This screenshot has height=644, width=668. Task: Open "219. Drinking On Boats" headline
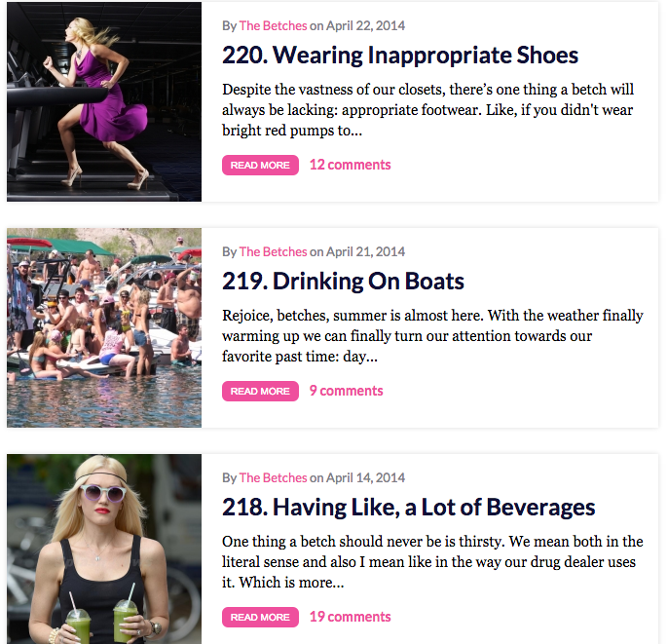343,281
